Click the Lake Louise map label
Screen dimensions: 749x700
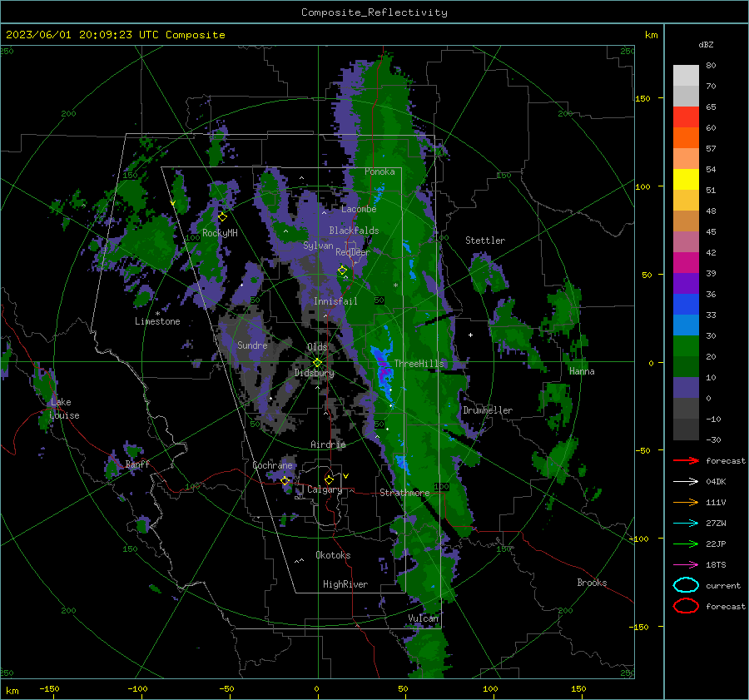click(64, 409)
